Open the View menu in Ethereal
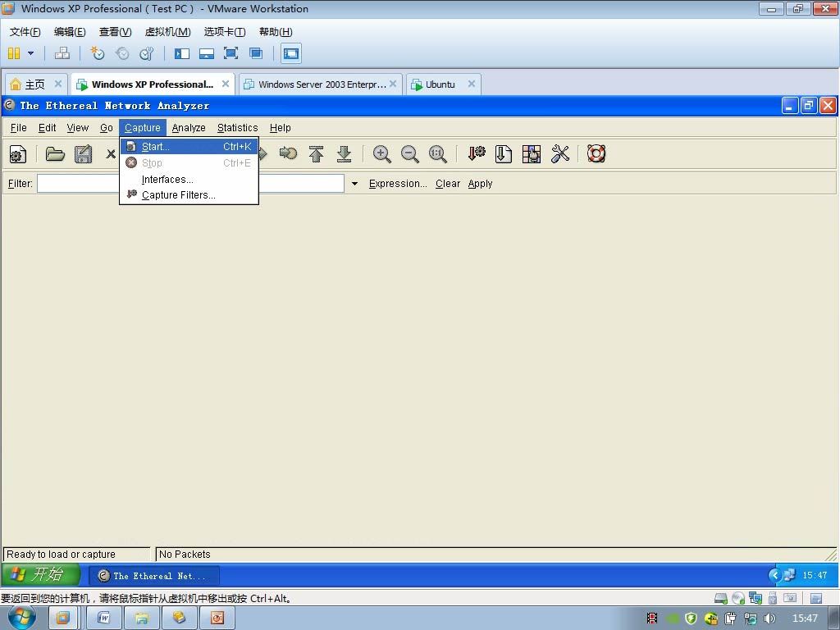 coord(78,127)
